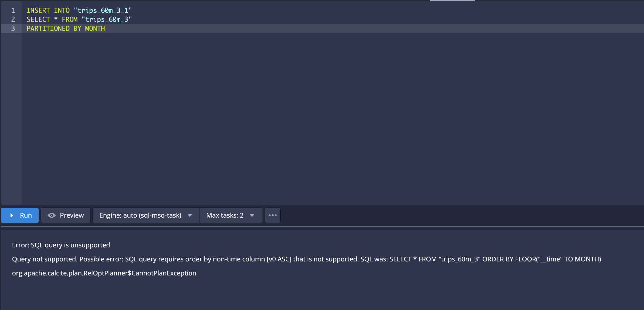This screenshot has width=644, height=310.
Task: Click line number 3 in the gutter
Action: pyautogui.click(x=13, y=29)
